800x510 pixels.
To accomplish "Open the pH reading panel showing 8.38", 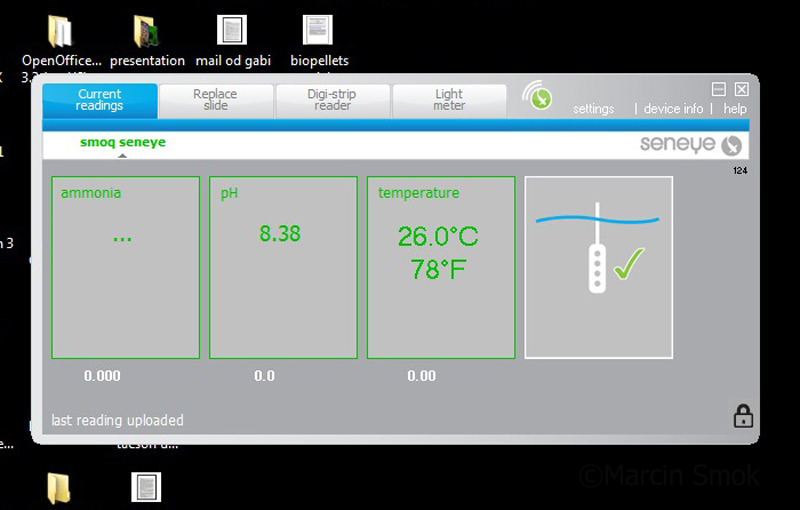I will tap(283, 268).
